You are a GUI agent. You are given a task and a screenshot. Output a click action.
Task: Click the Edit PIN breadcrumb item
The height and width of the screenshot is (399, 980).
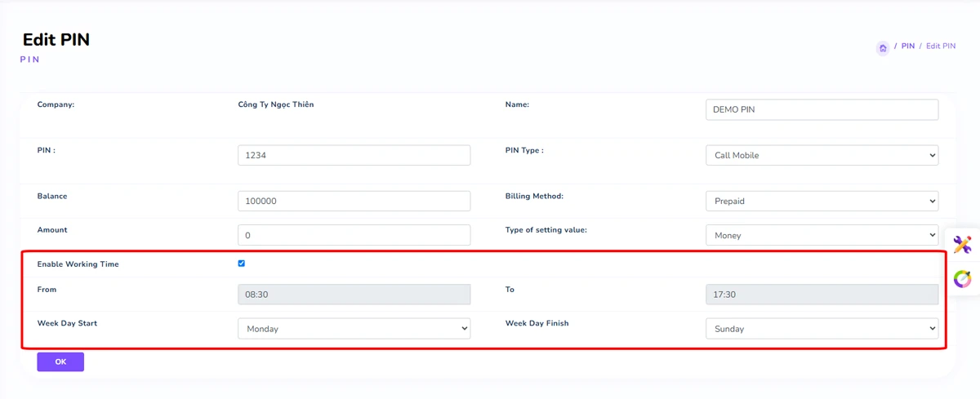point(940,47)
